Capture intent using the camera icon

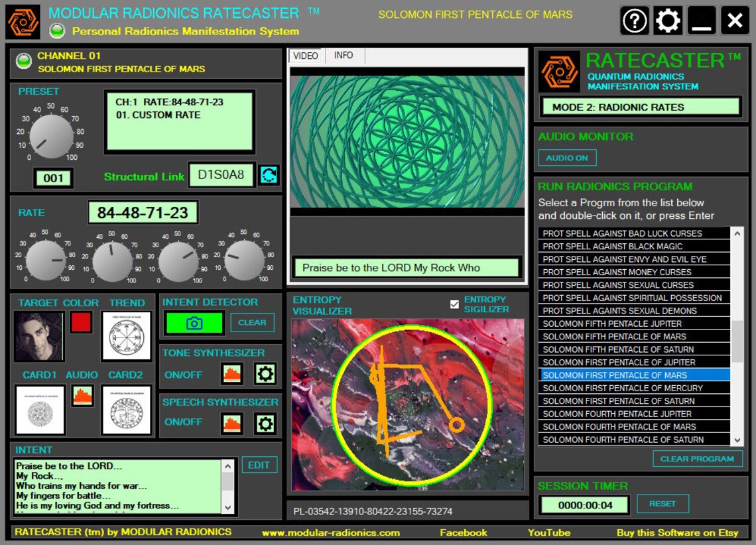click(x=194, y=322)
